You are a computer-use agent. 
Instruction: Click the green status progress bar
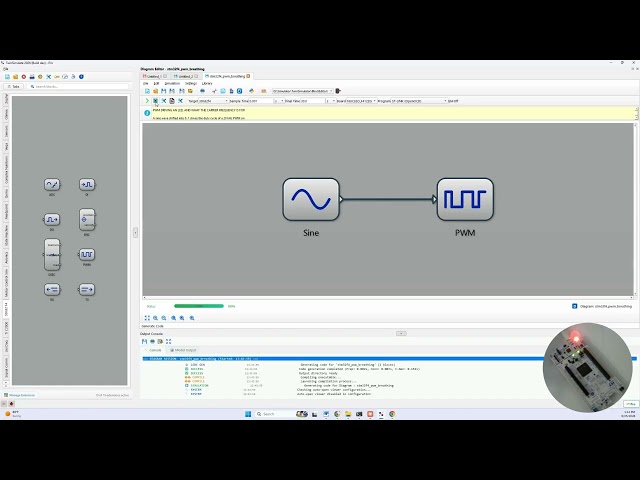(x=199, y=306)
